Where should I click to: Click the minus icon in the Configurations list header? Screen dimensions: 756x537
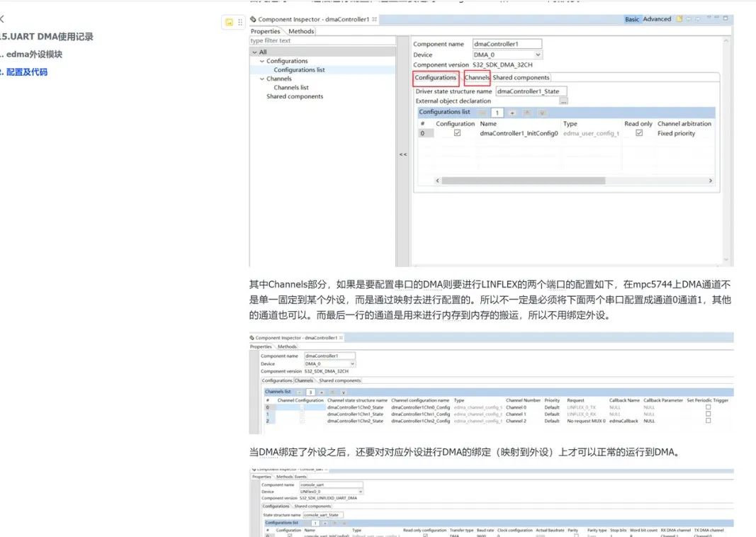(482, 113)
